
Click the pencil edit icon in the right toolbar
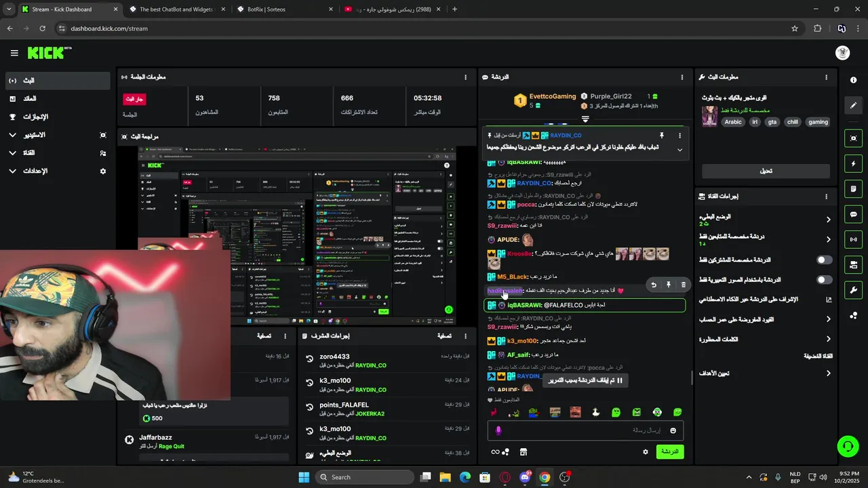pyautogui.click(x=853, y=105)
